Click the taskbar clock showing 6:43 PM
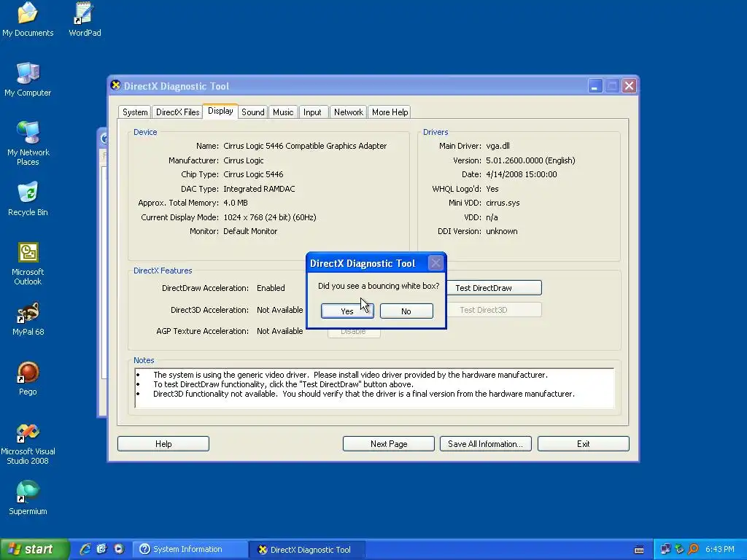 click(x=720, y=550)
